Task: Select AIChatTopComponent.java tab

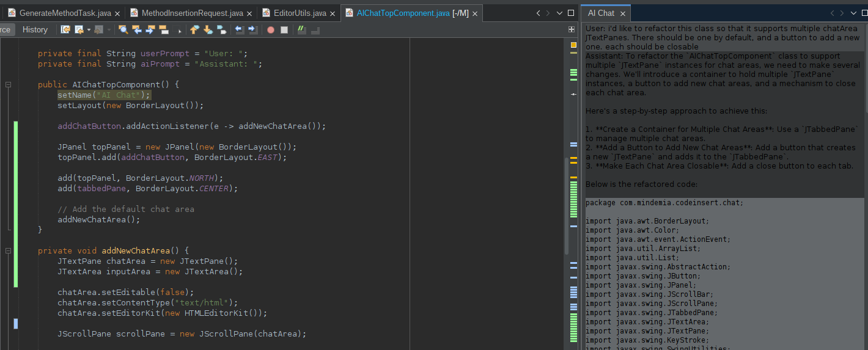Action: 412,13
